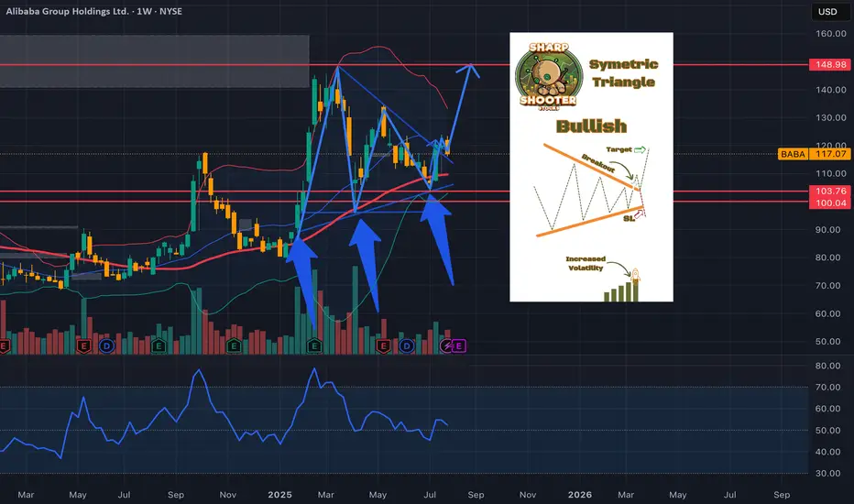This screenshot has height=504, width=854.
Task: Click the purple upcoming earnings E marker
Action: pyautogui.click(x=459, y=345)
